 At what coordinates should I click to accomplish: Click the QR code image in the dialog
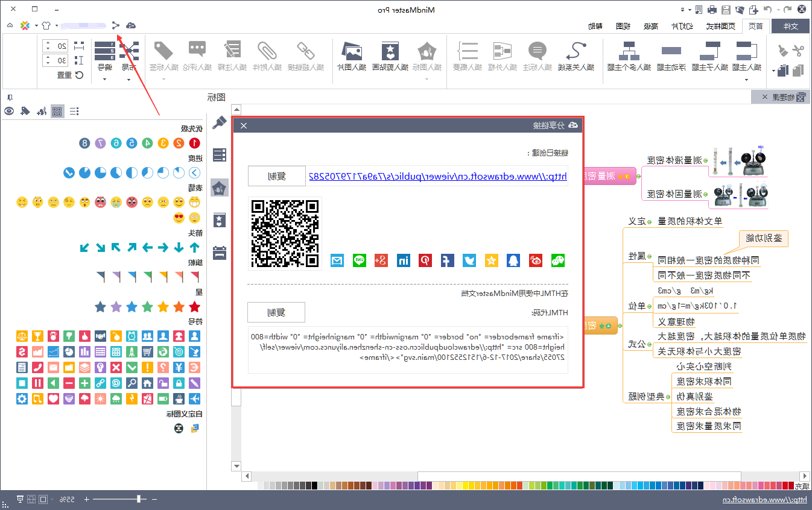point(285,233)
